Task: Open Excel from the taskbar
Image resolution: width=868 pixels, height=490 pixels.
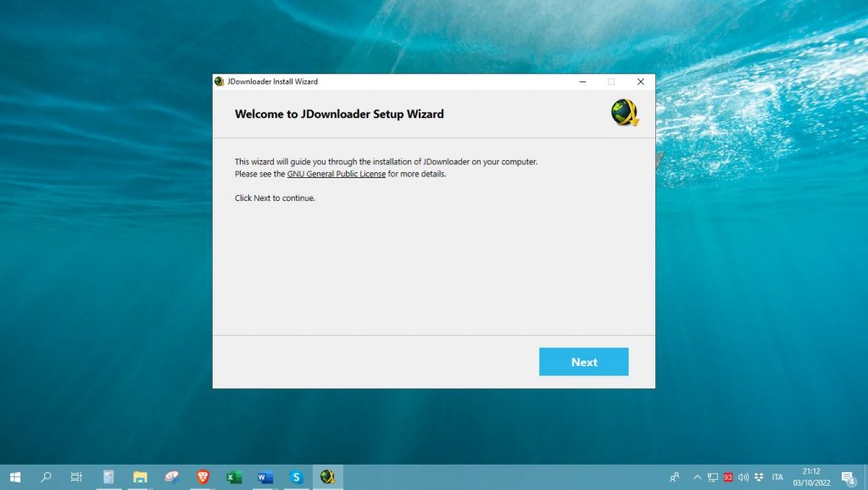Action: pos(234,477)
